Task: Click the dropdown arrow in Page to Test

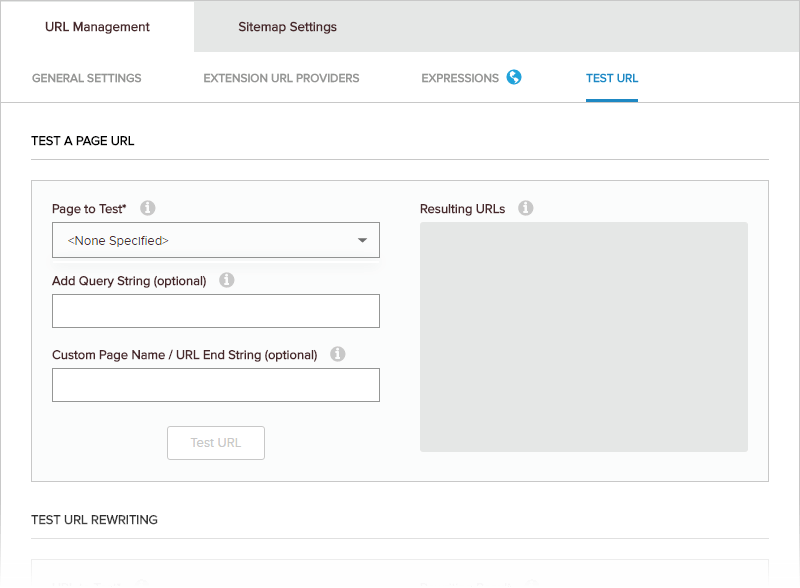Action: pos(362,240)
